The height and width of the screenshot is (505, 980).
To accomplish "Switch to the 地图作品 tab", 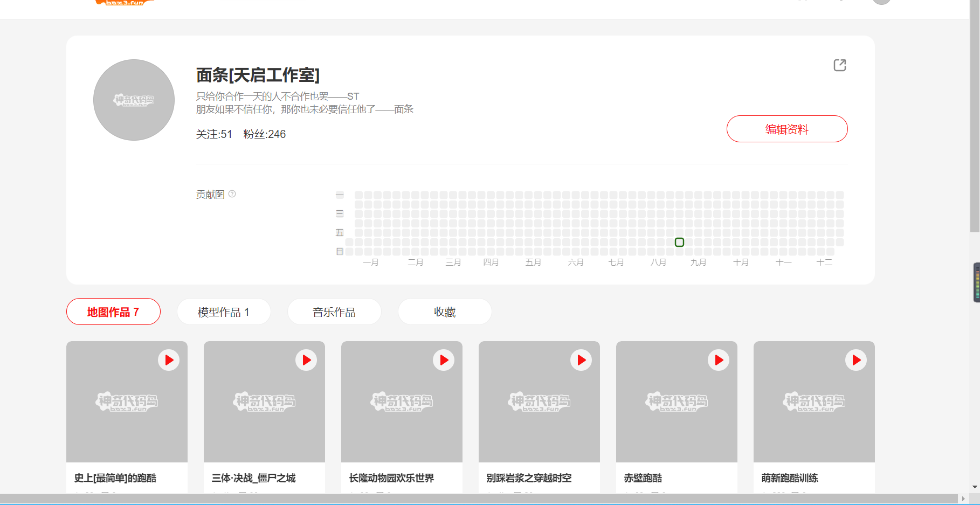I will point(113,312).
